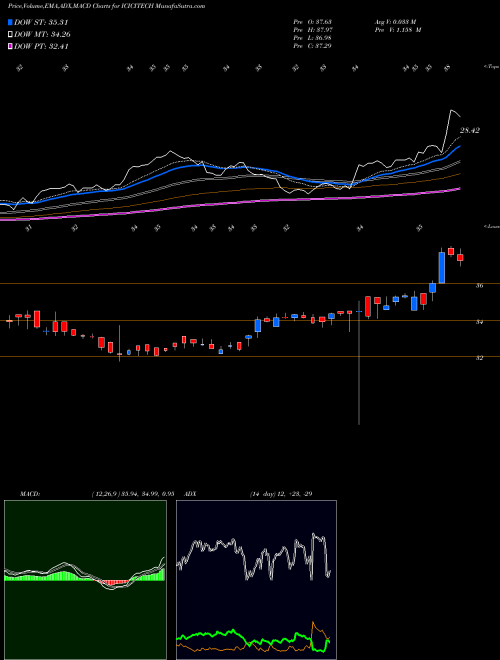
Task: Click the chart title mentioning ICICITECH MunafaSutra.com
Action: pyautogui.click(x=106, y=6)
